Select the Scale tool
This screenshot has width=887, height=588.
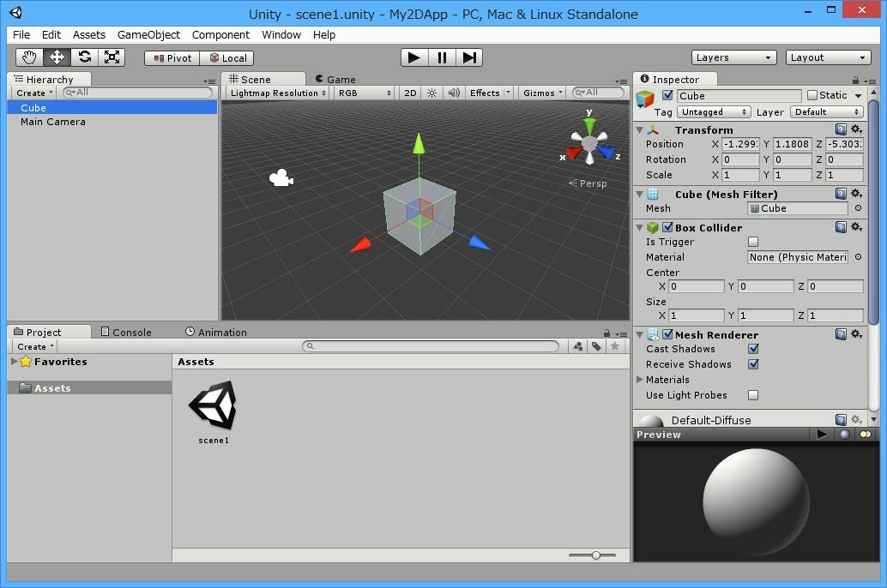coord(112,57)
